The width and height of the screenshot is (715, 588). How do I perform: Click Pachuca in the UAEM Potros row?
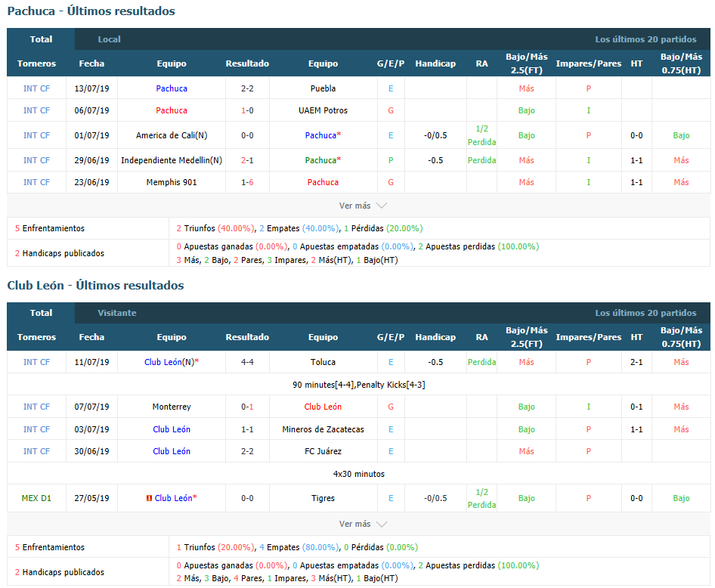(x=172, y=110)
